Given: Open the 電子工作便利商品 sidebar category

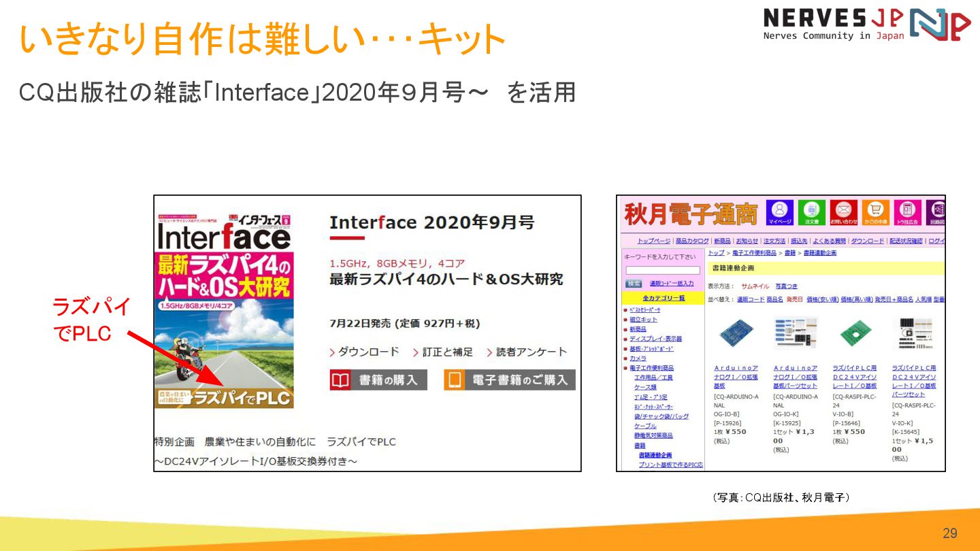Looking at the screenshot, I should pyautogui.click(x=651, y=367).
